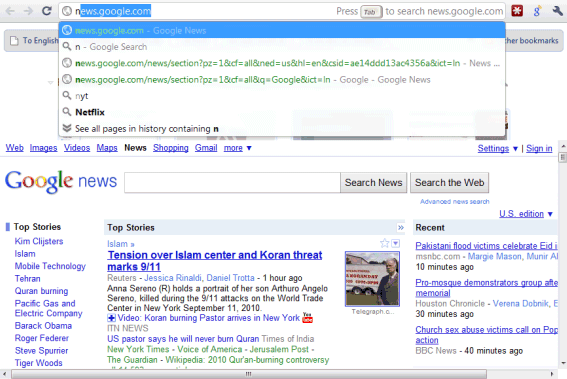This screenshot has width=567, height=379.
Task: Open the story options dropdown next to star
Action: 396,243
